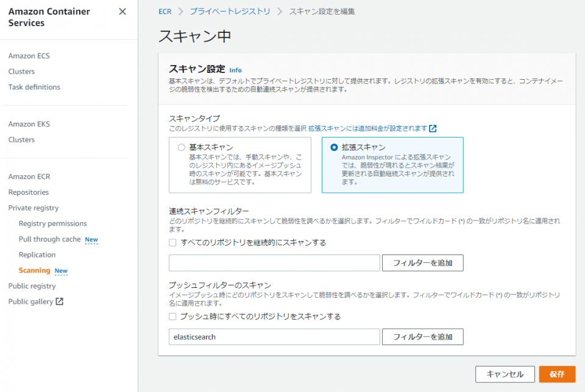This screenshot has width=585, height=392.
Task: Open プライベートレジストリ breadcrumb link
Action: pos(230,12)
